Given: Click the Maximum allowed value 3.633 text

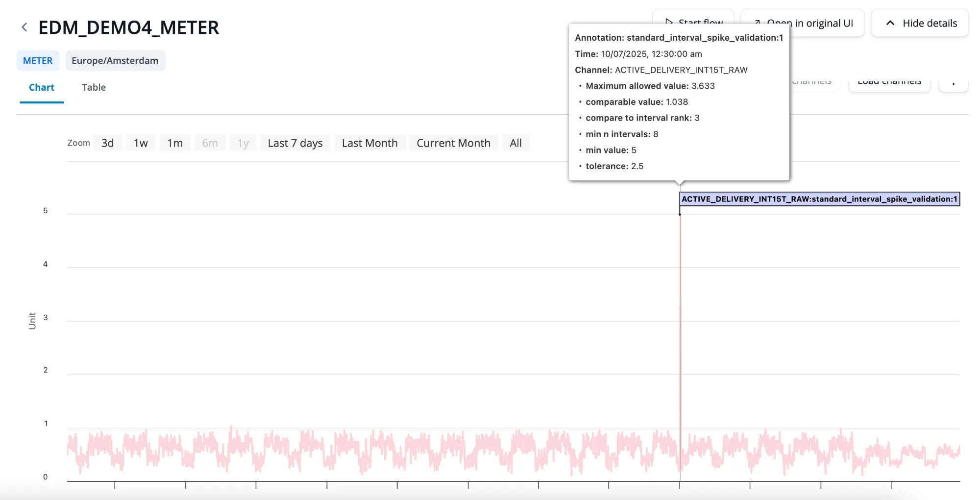Looking at the screenshot, I should [650, 86].
